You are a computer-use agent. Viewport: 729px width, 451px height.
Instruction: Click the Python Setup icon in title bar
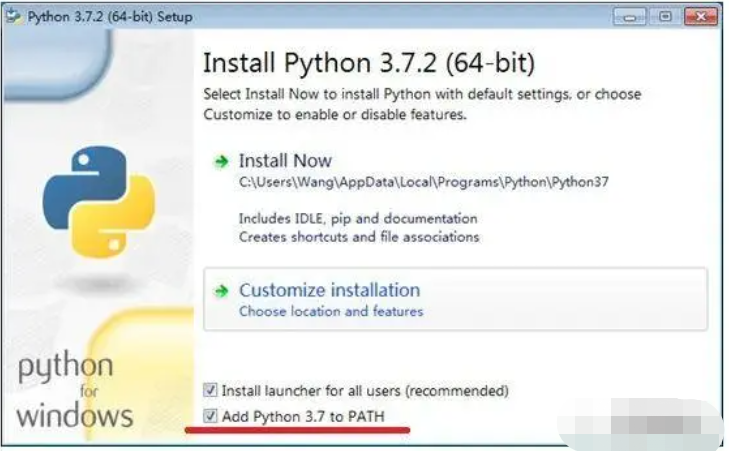point(14,16)
